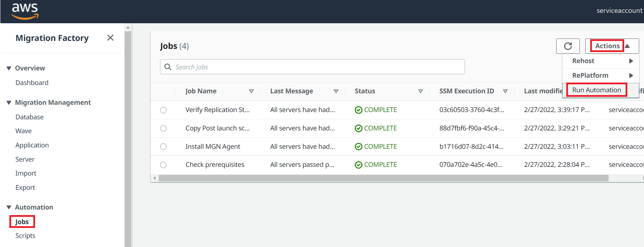Image resolution: width=644 pixels, height=247 pixels.
Task: Open the Export page
Action: pos(25,188)
